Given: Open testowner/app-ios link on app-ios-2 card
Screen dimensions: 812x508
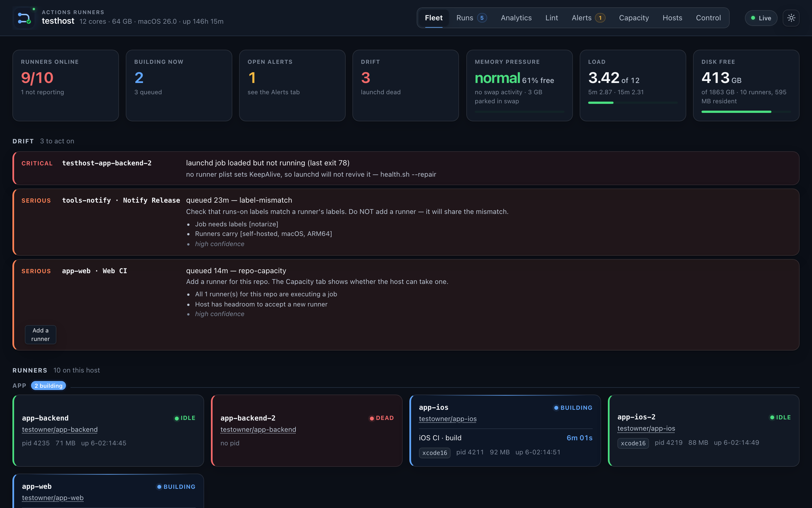Looking at the screenshot, I should 646,428.
